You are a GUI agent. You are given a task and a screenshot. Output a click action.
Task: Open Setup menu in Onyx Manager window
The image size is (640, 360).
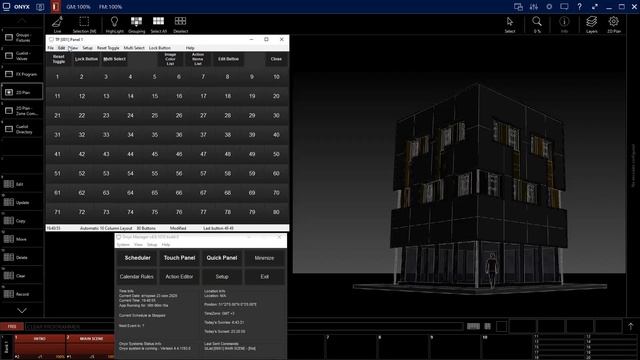(x=152, y=244)
